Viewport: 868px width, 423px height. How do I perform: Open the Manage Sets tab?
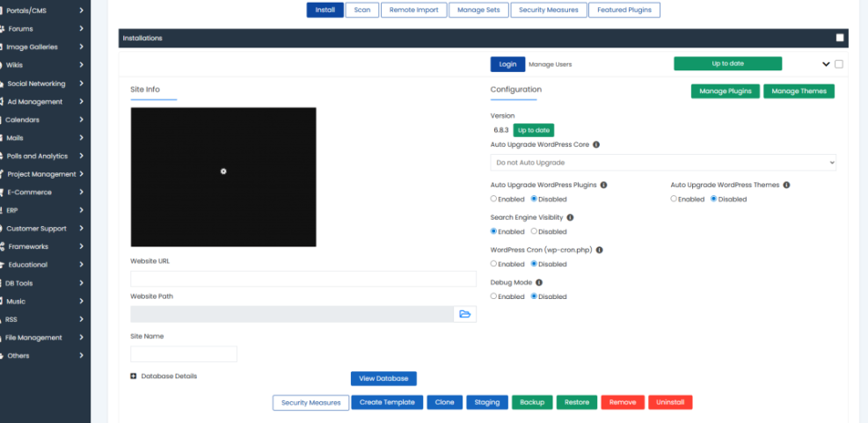point(478,10)
